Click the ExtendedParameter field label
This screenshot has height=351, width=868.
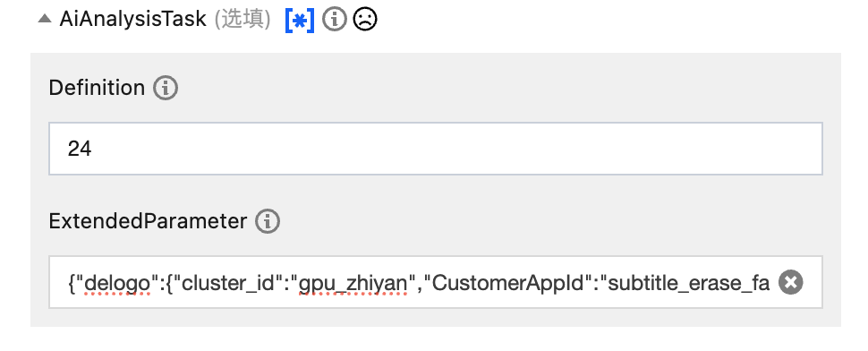[x=148, y=221]
